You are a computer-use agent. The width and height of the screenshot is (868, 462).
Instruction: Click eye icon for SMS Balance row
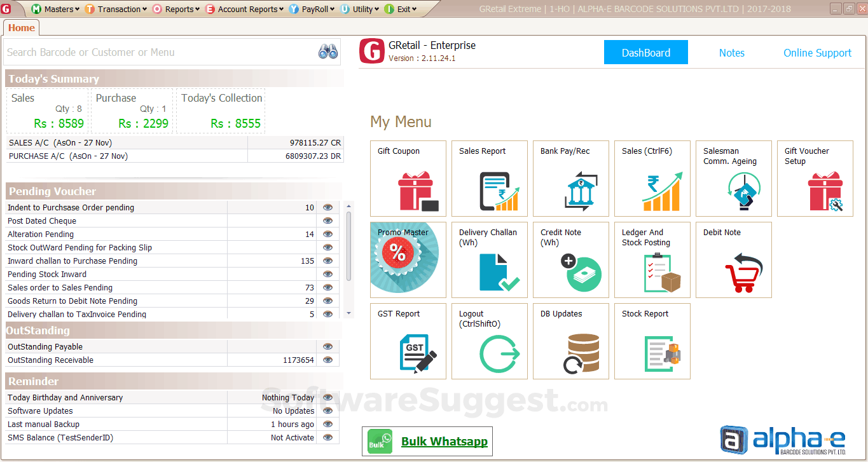327,437
